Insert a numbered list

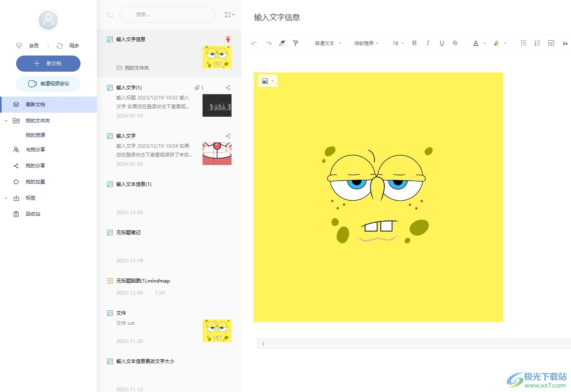click(537, 43)
